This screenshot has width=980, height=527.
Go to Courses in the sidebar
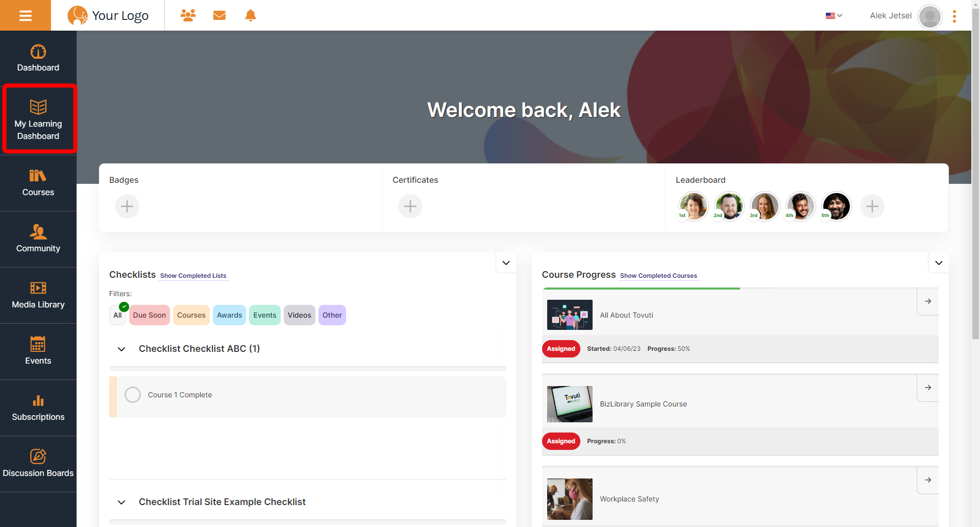click(38, 183)
